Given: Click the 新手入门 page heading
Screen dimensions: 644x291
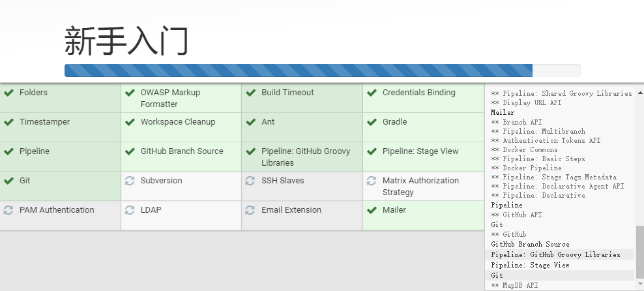Looking at the screenshot, I should (x=126, y=40).
